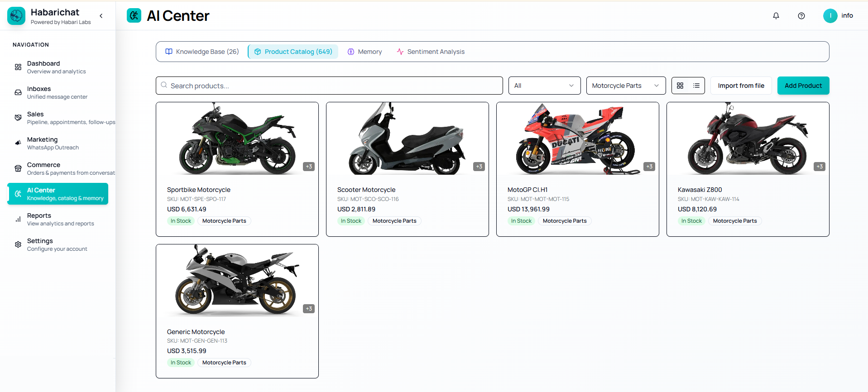Click Motorcycle Parts tag on Scooter Motorcycle
The height and width of the screenshot is (392, 868).
coord(394,221)
